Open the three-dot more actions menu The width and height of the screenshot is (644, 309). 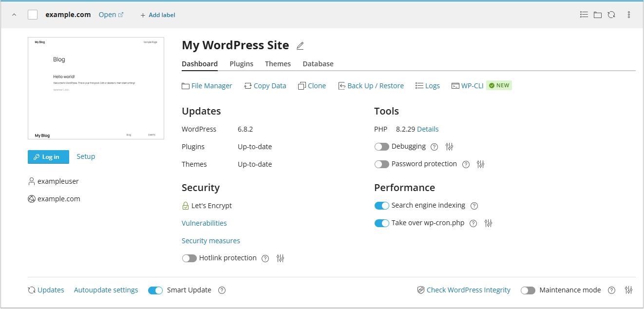point(629,15)
